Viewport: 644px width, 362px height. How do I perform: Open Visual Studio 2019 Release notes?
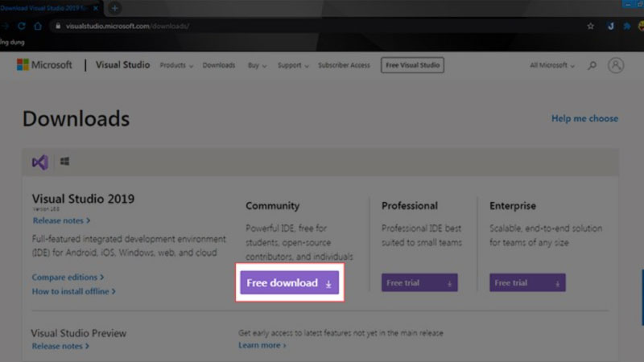pyautogui.click(x=61, y=220)
